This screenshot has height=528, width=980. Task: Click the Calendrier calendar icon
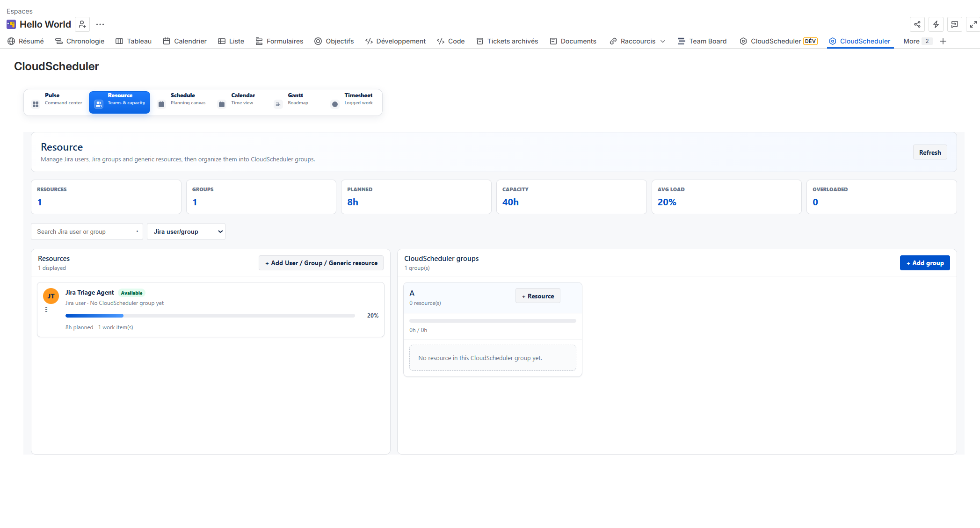[x=167, y=41]
